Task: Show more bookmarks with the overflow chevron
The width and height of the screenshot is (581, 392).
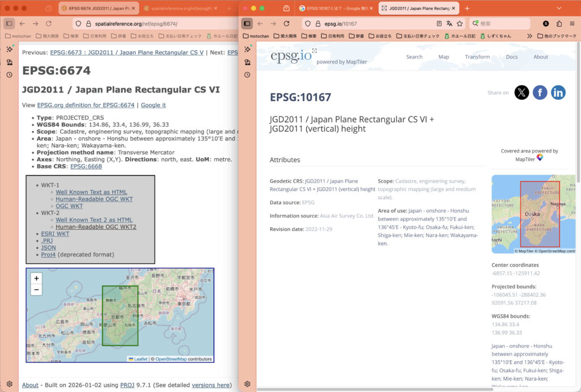Action: pos(530,36)
